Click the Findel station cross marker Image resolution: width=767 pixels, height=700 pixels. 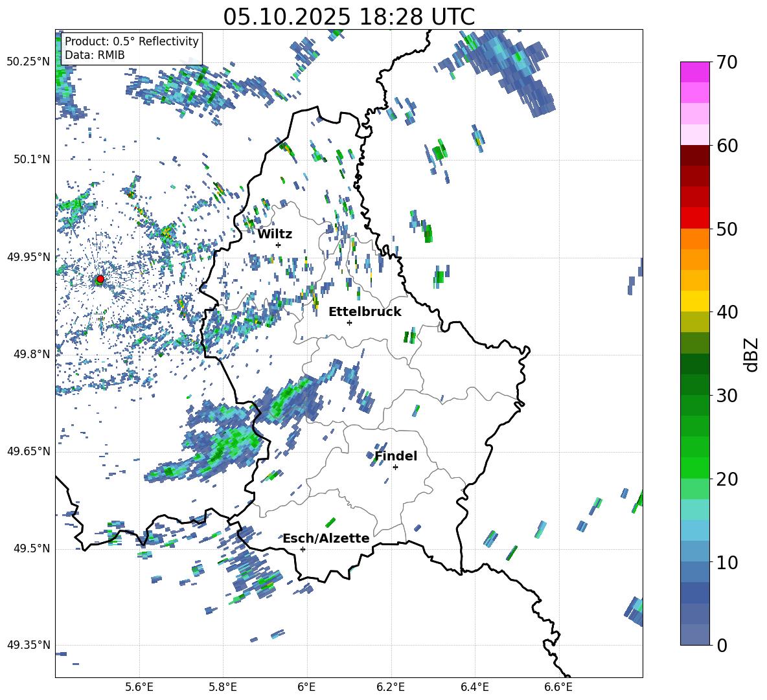coord(395,468)
